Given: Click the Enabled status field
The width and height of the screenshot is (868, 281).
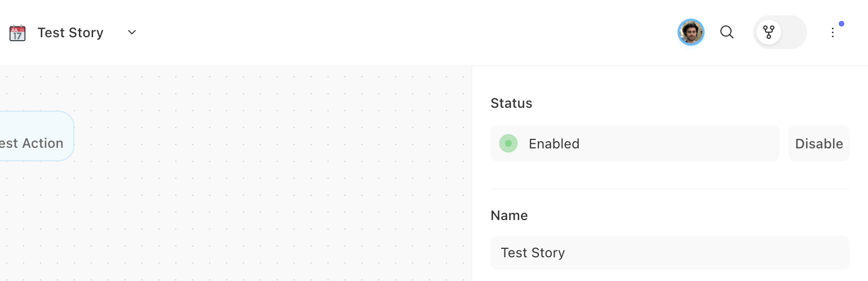Looking at the screenshot, I should click(x=635, y=143).
